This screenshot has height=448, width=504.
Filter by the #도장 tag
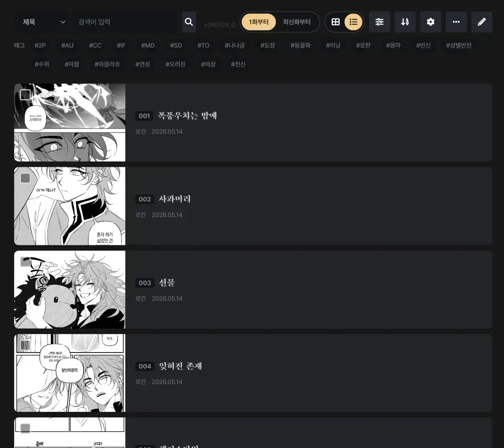click(268, 45)
